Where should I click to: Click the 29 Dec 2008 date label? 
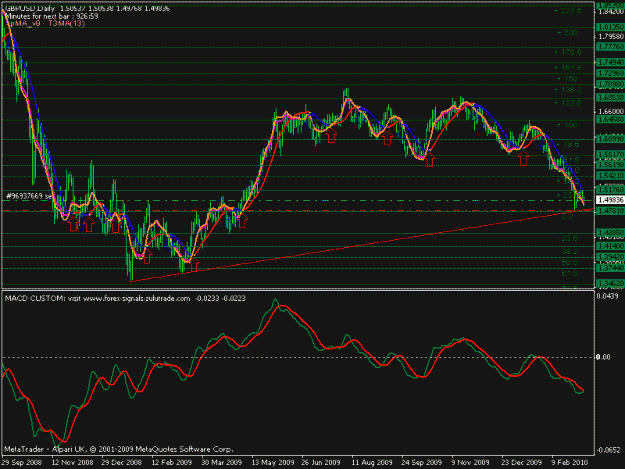122,462
